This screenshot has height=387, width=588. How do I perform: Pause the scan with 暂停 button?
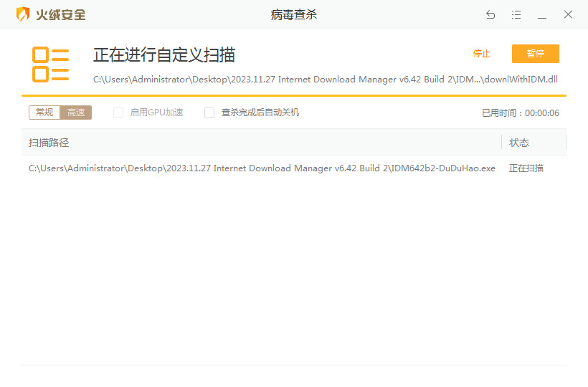[x=536, y=54]
